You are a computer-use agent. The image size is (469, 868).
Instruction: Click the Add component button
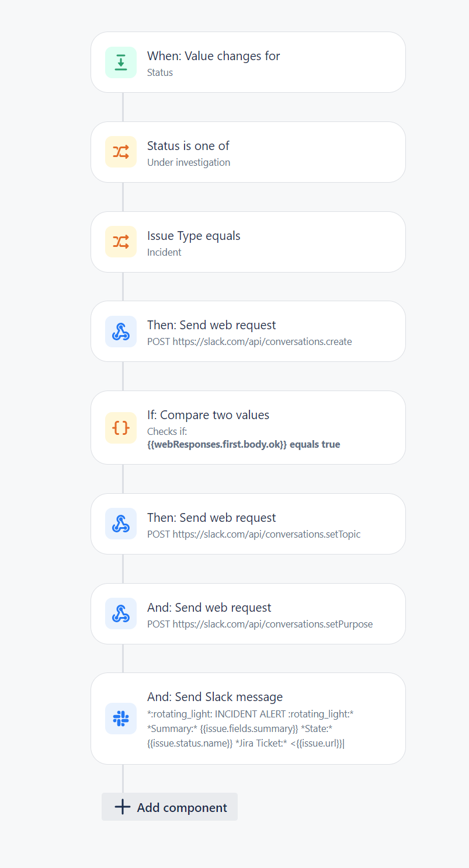[169, 807]
